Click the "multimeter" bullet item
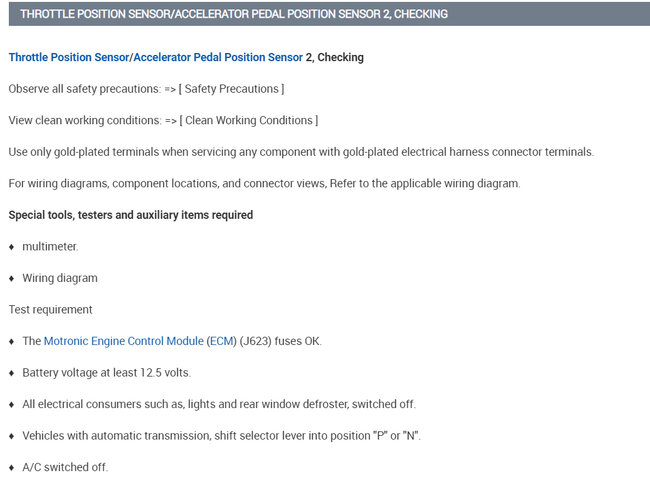 coord(50,246)
